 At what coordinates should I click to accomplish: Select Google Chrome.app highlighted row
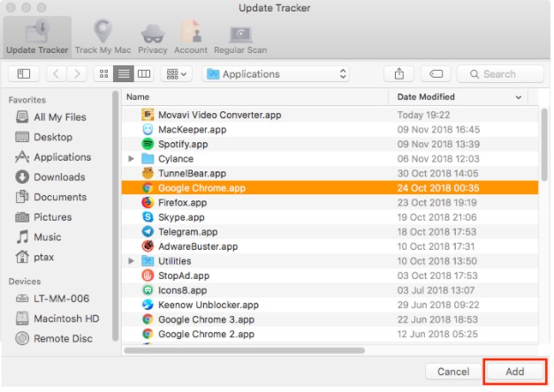(x=330, y=188)
